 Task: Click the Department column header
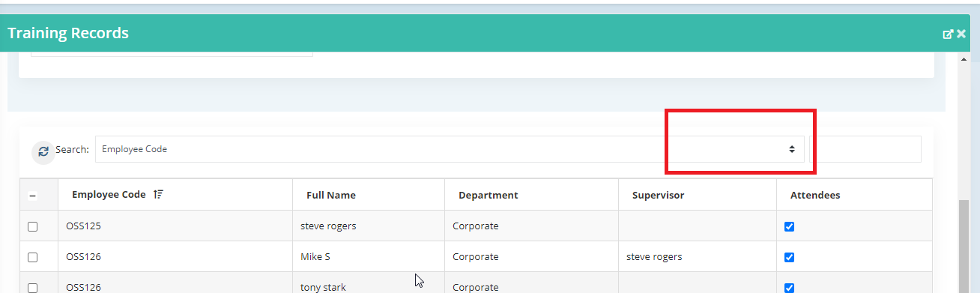tap(488, 195)
